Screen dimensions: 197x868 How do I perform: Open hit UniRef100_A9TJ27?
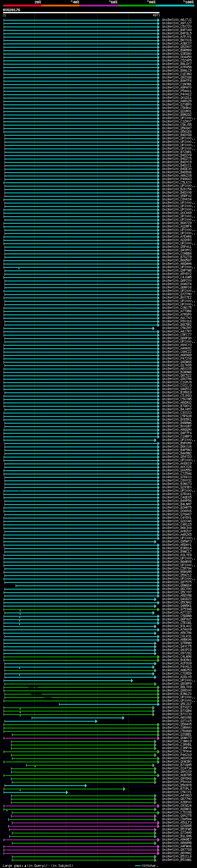(176, 23)
